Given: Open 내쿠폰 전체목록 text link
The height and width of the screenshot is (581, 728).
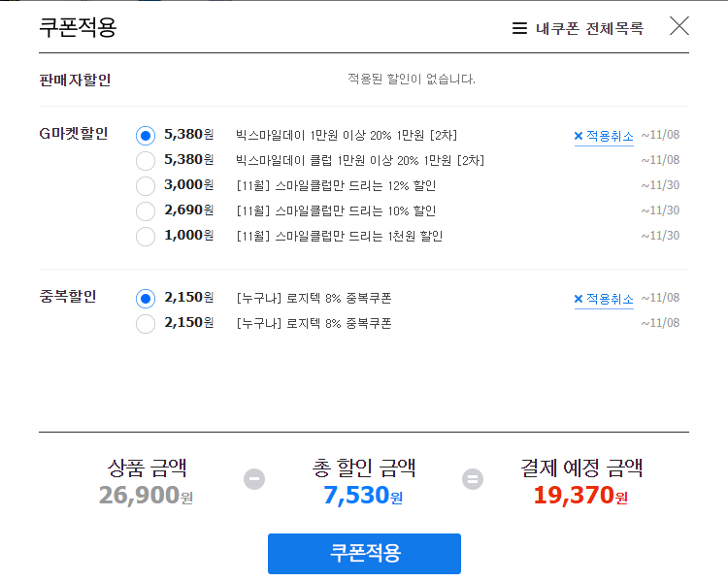Looking at the screenshot, I should coord(589,28).
